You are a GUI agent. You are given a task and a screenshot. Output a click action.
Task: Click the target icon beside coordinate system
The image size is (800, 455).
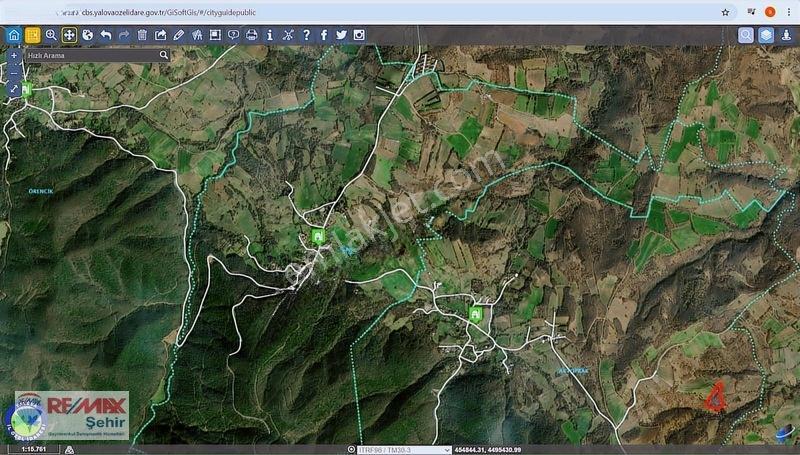(x=351, y=449)
